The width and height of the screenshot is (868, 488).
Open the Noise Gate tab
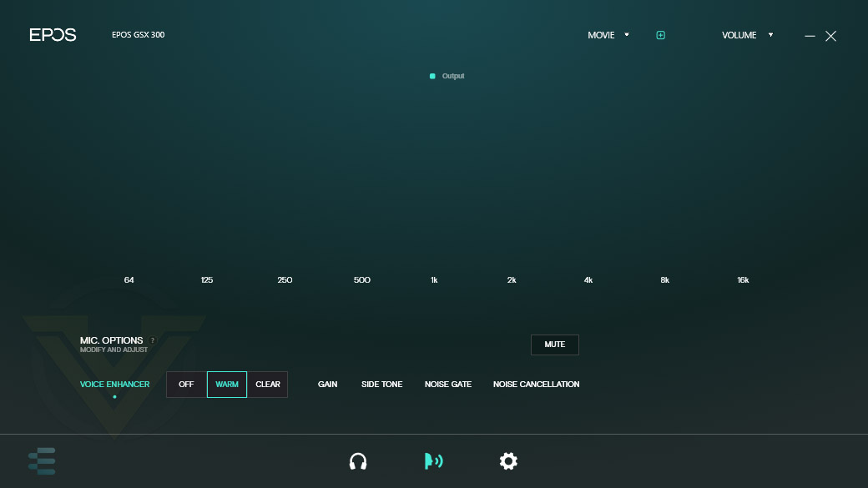448,384
